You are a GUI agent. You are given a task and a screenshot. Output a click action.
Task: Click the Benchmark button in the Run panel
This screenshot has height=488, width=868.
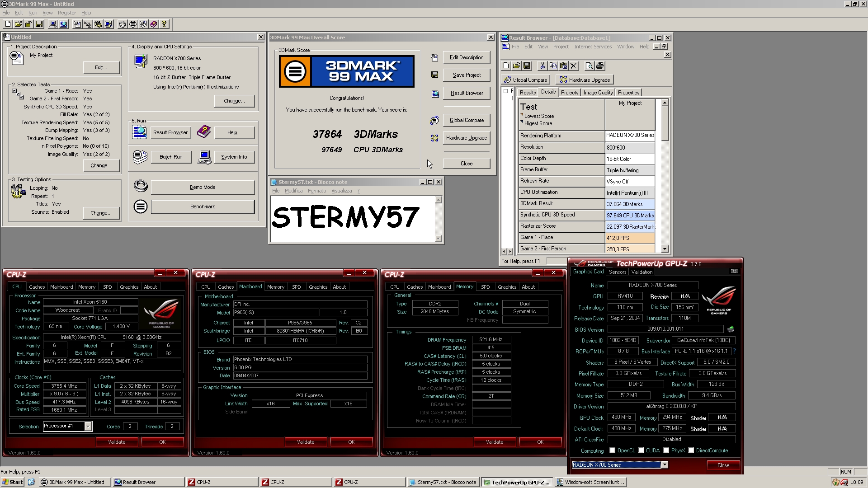click(x=203, y=206)
